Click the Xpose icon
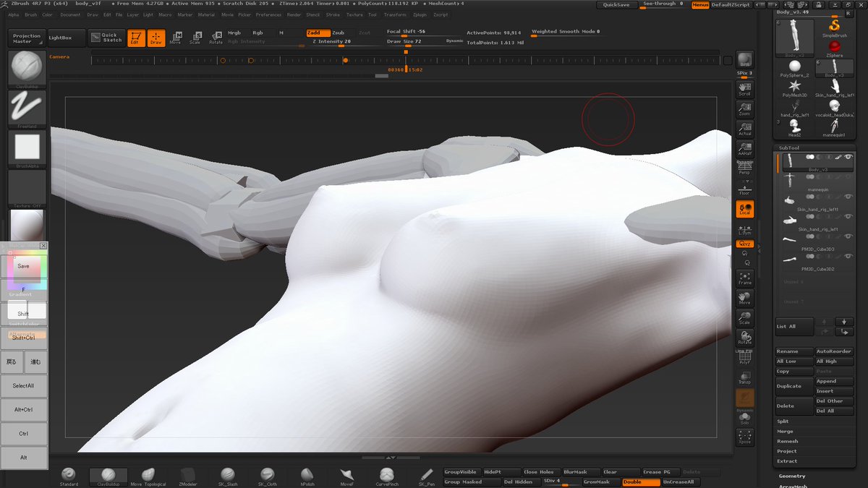868x488 pixels. click(x=744, y=437)
